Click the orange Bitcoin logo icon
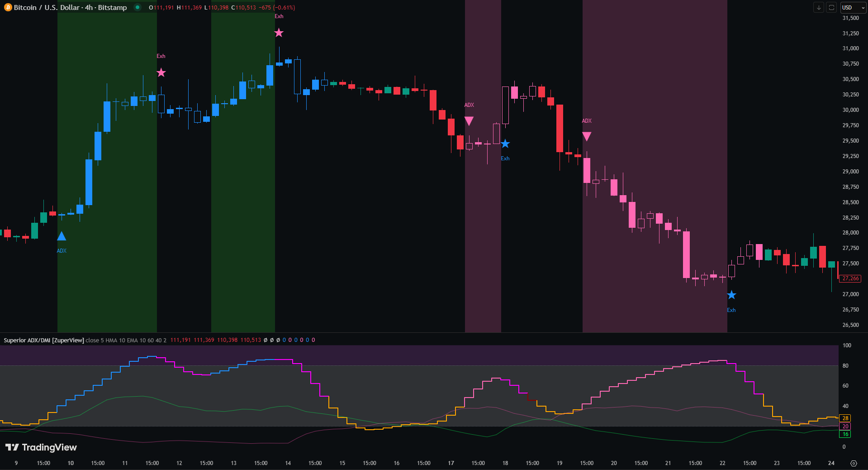 pyautogui.click(x=8, y=8)
